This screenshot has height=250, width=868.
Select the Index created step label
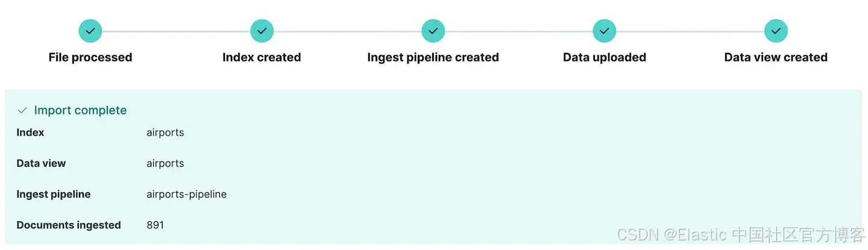[x=262, y=57]
